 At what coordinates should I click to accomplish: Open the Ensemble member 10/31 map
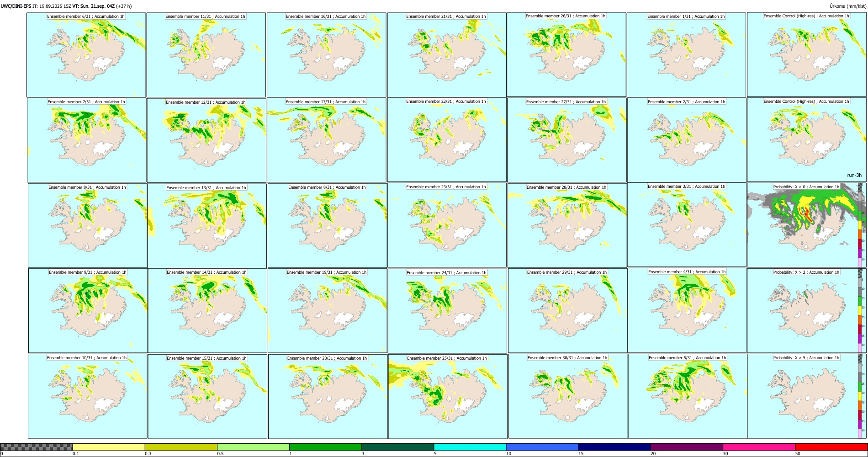(87, 396)
